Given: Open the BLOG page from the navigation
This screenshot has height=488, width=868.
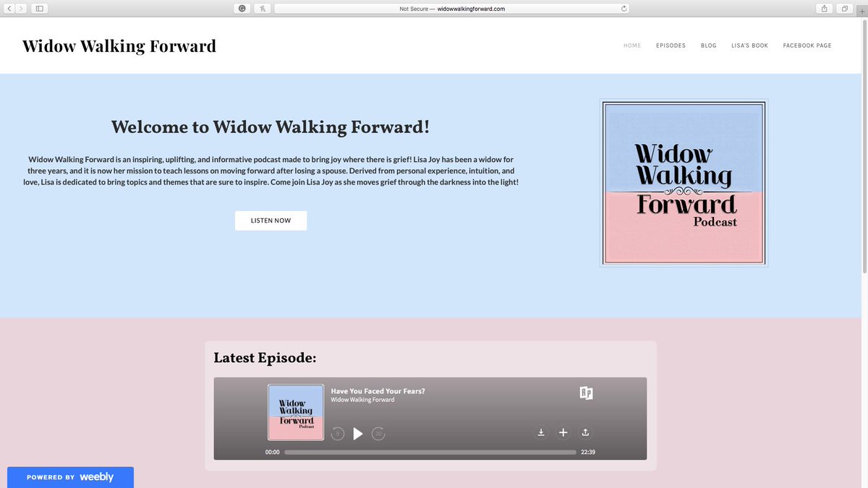Looking at the screenshot, I should (708, 45).
